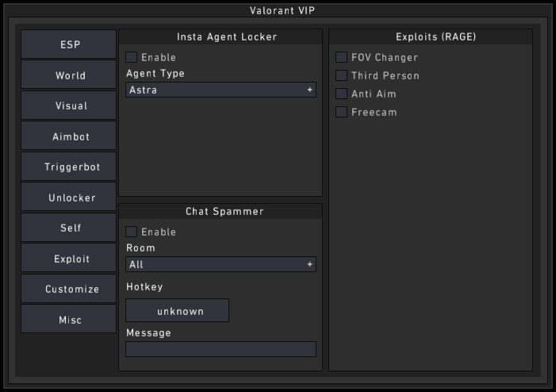Open the Customize tab
556x392 pixels.
tap(69, 289)
